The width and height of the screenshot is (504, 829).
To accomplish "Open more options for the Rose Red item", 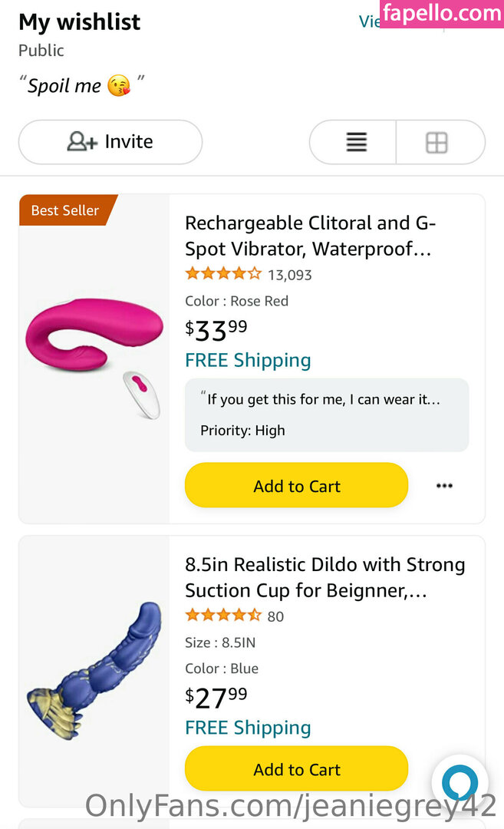I will tap(444, 486).
